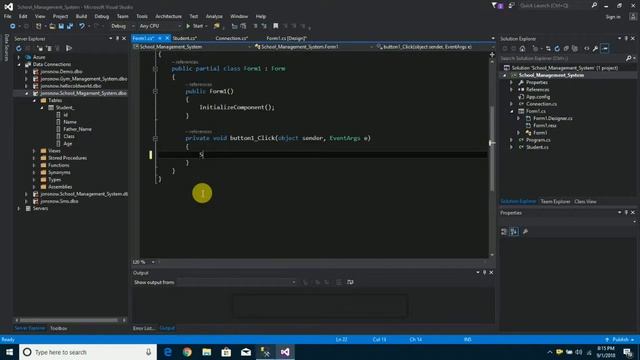The height and width of the screenshot is (360, 640).
Task: Toggle the pin on the Output panel
Action: coord(484,272)
